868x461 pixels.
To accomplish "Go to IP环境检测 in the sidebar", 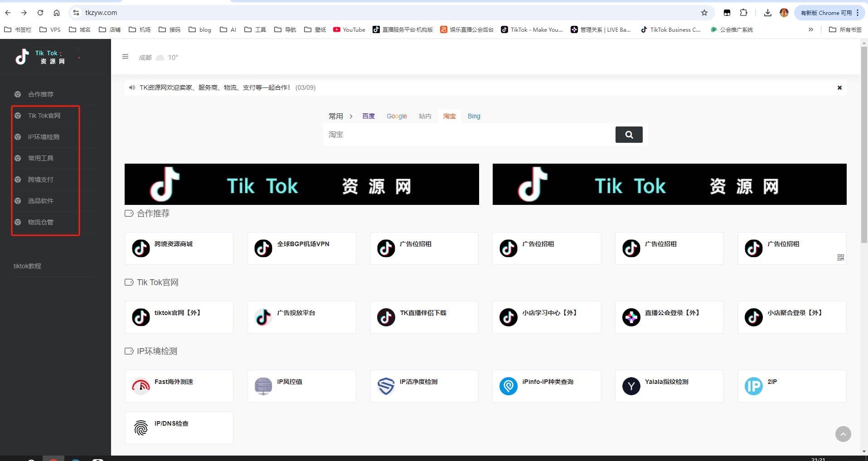I will [44, 137].
